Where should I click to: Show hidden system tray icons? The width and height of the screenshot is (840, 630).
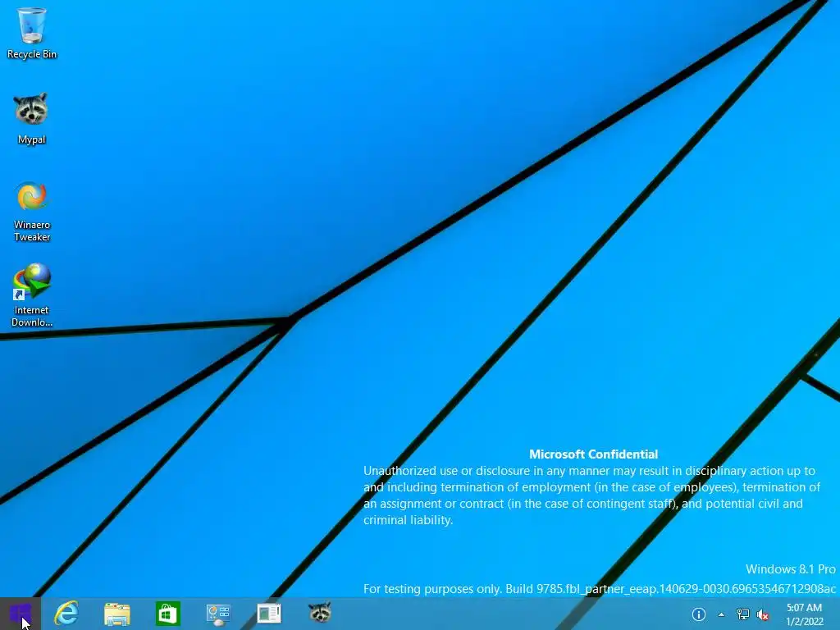click(721, 614)
